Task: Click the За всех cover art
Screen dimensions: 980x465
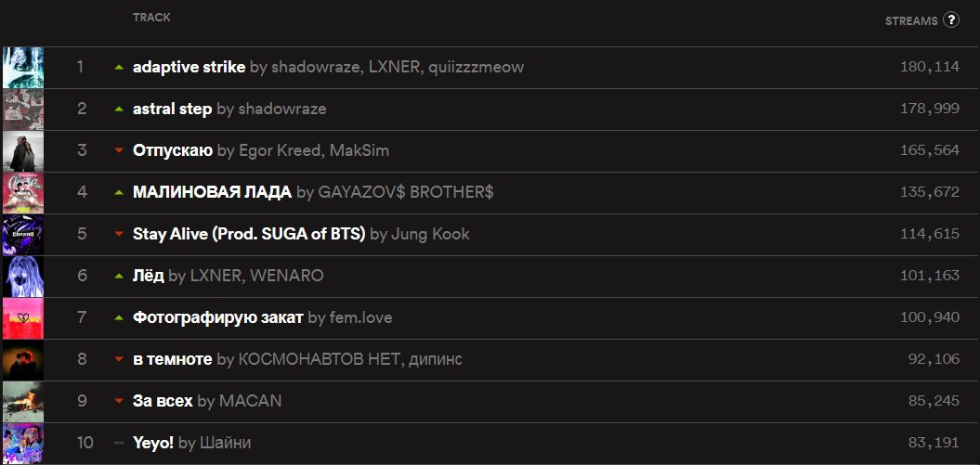Action: tap(22, 402)
